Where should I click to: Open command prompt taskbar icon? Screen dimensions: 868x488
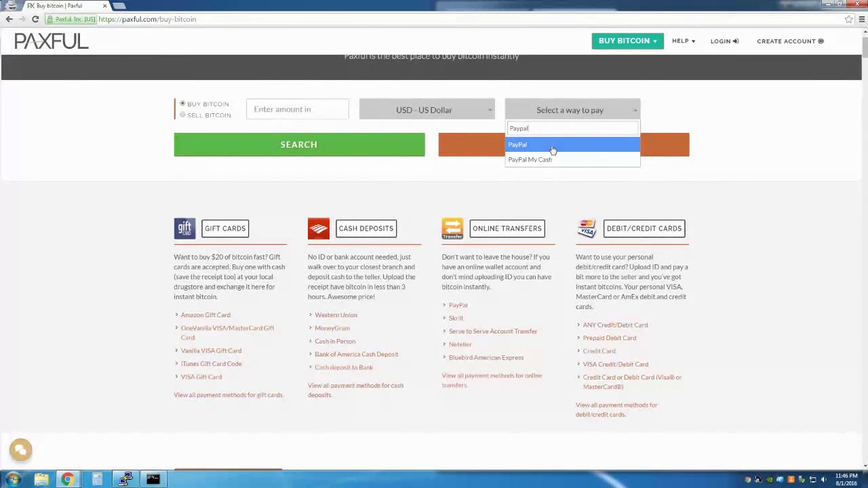tap(153, 480)
